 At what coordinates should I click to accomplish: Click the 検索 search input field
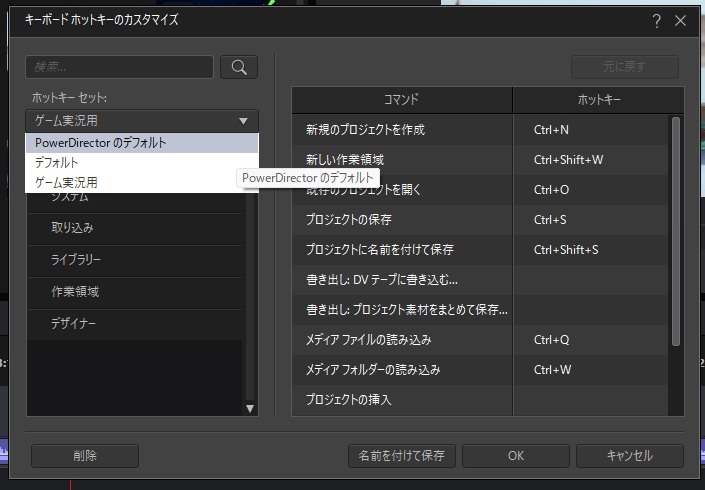tap(120, 67)
